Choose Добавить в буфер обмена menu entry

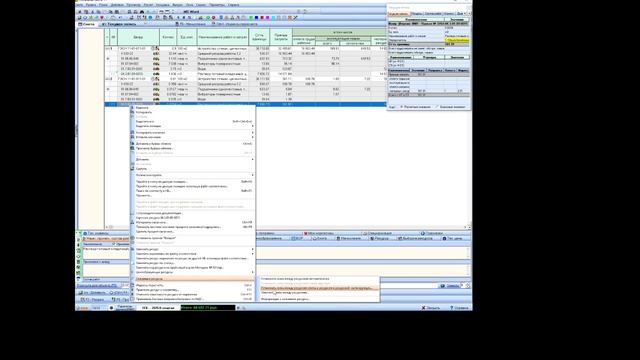coord(192,144)
